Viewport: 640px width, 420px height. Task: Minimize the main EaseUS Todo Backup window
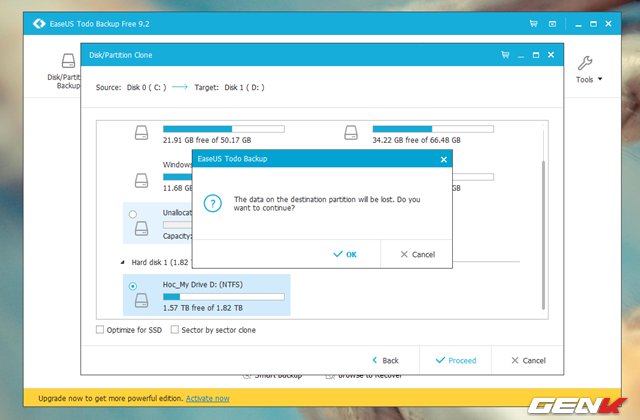(x=578, y=24)
